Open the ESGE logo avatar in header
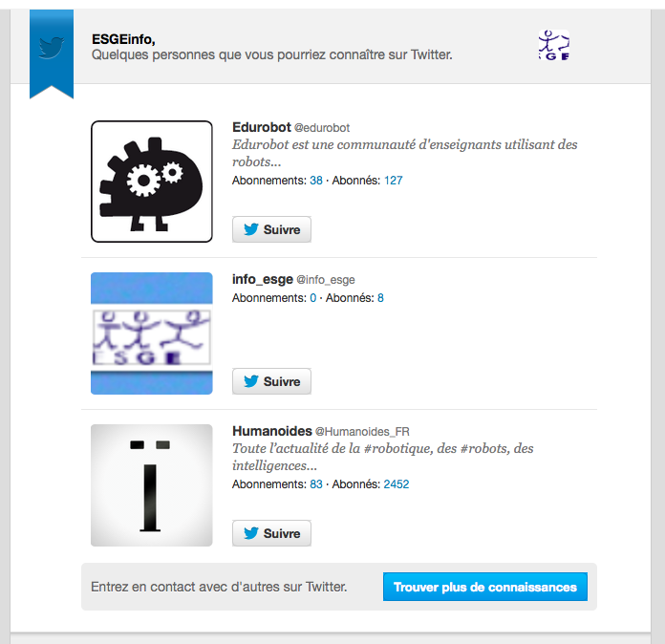The image size is (665, 644). 554,45
